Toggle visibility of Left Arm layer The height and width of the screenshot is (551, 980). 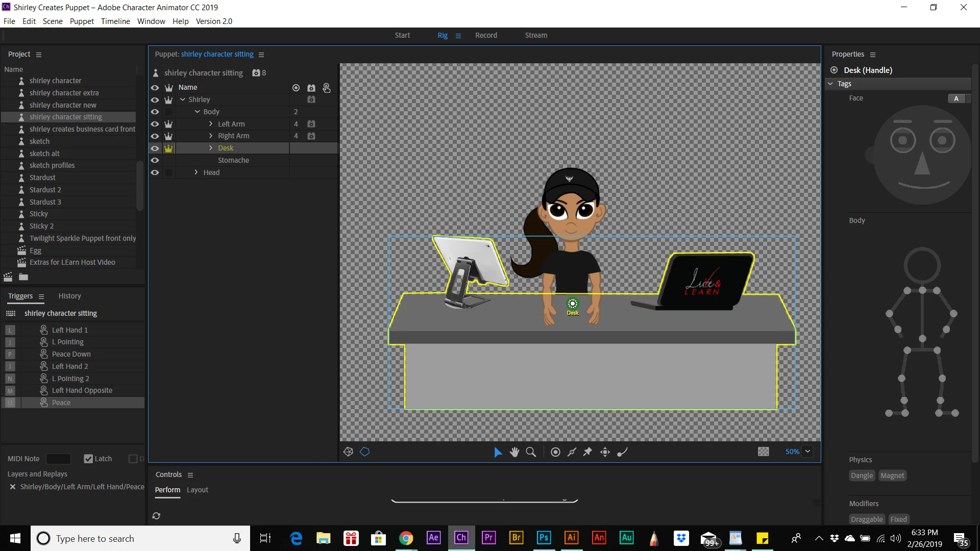(x=155, y=124)
